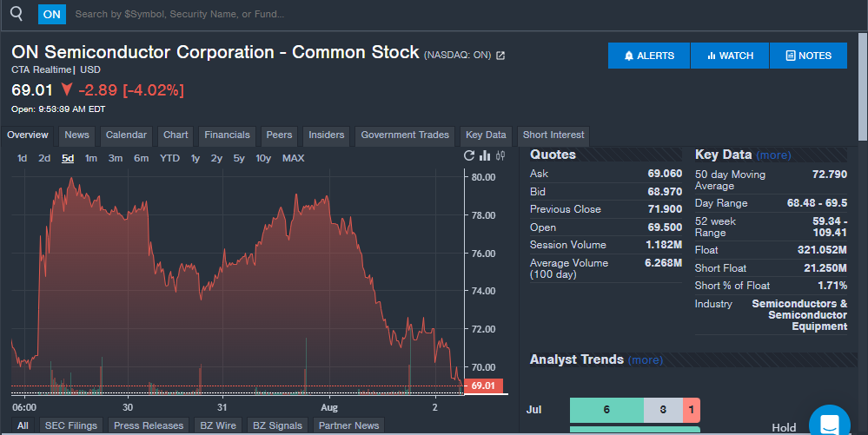Click the Short % of Float value 1.71%

coord(832,286)
